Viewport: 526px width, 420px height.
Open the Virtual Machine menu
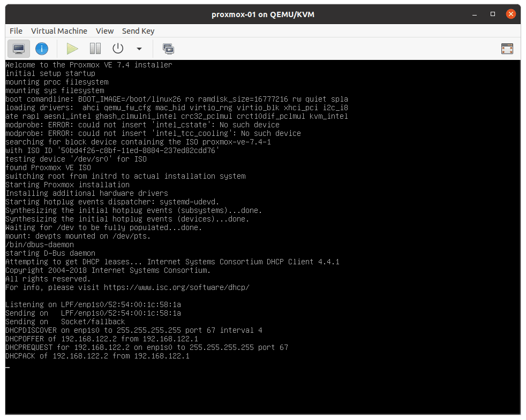coord(59,31)
